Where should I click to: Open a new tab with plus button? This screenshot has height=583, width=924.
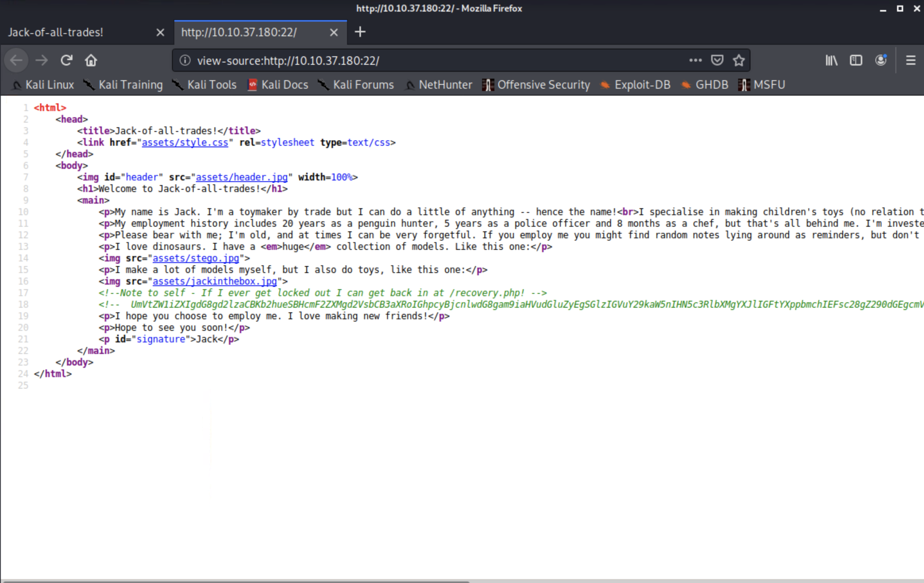click(360, 32)
